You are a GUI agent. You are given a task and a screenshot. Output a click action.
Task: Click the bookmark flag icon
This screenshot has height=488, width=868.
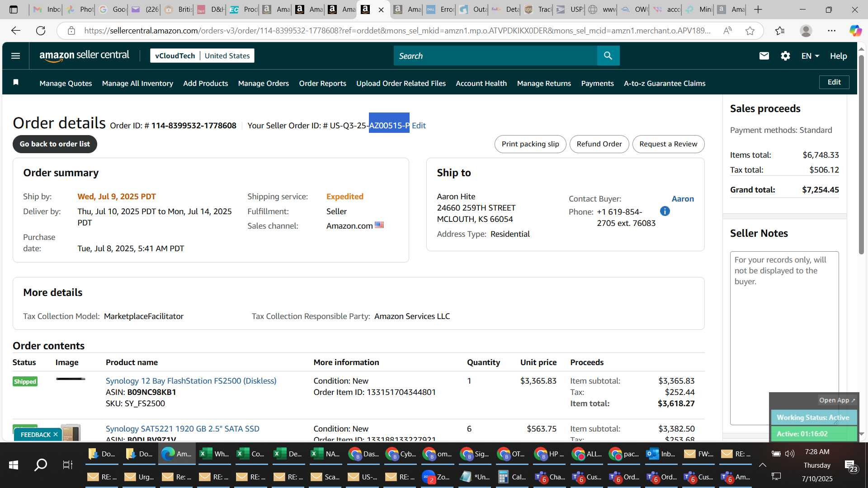16,82
